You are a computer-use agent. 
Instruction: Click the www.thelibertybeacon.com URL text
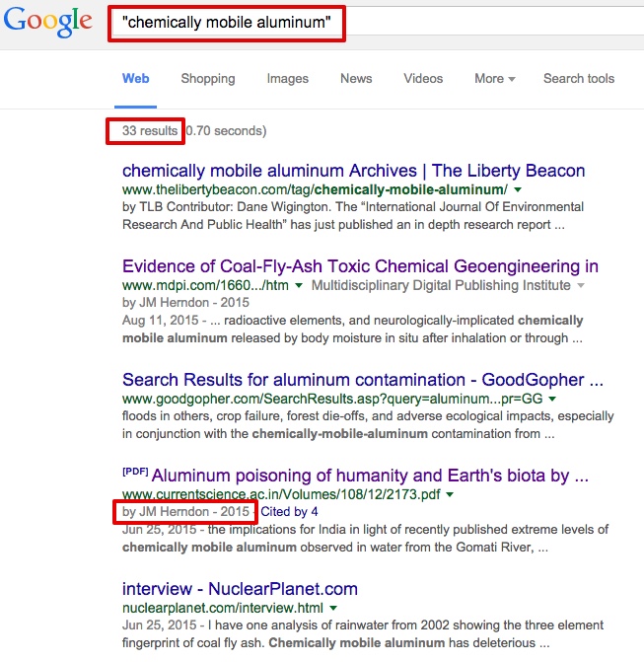point(315,190)
